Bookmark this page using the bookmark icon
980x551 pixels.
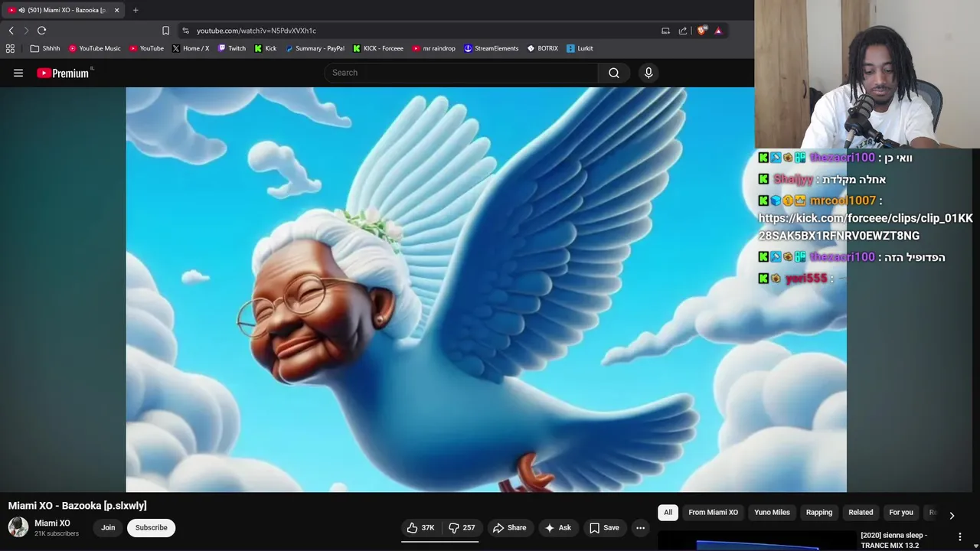165,31
